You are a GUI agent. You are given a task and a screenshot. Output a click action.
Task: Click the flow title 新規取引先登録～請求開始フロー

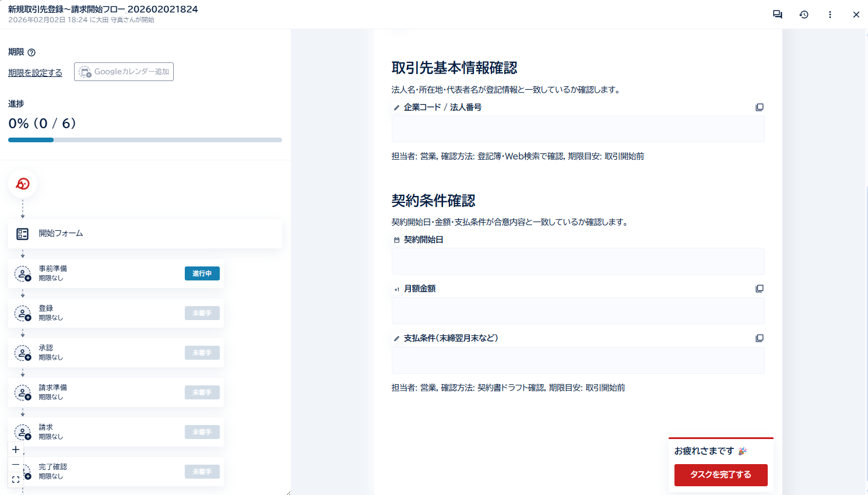click(103, 9)
